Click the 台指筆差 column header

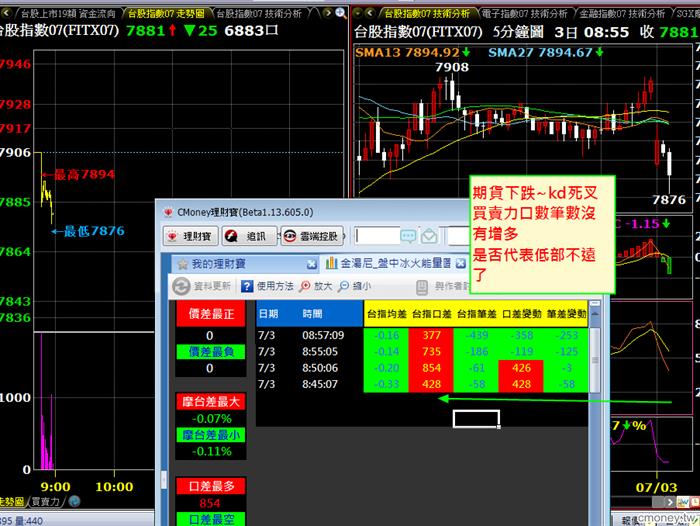coord(477,314)
